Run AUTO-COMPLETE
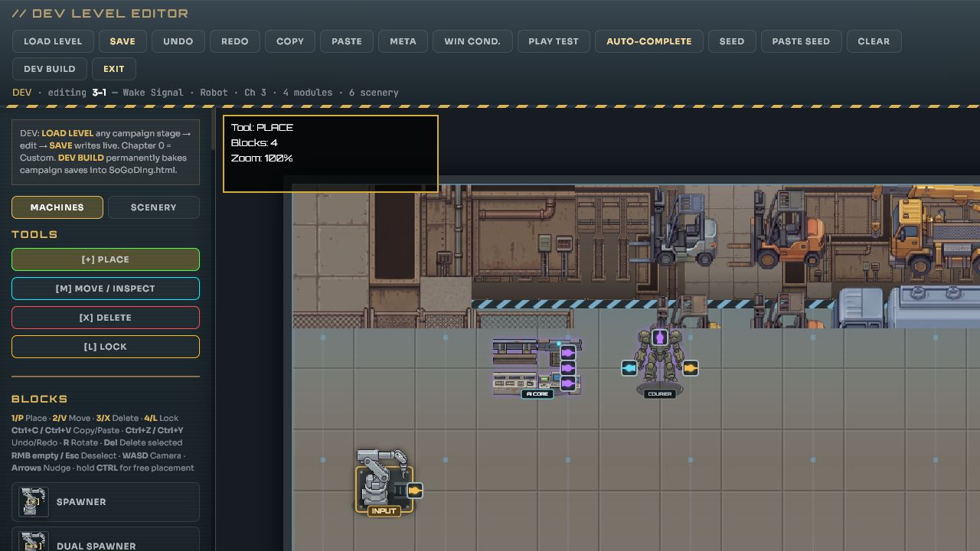The height and width of the screenshot is (551, 980). point(649,41)
